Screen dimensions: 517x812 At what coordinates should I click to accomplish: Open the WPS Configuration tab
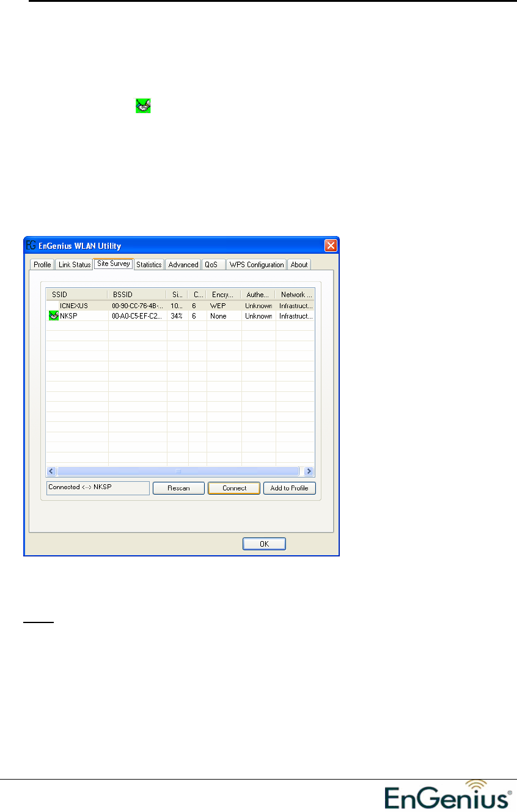(x=257, y=265)
